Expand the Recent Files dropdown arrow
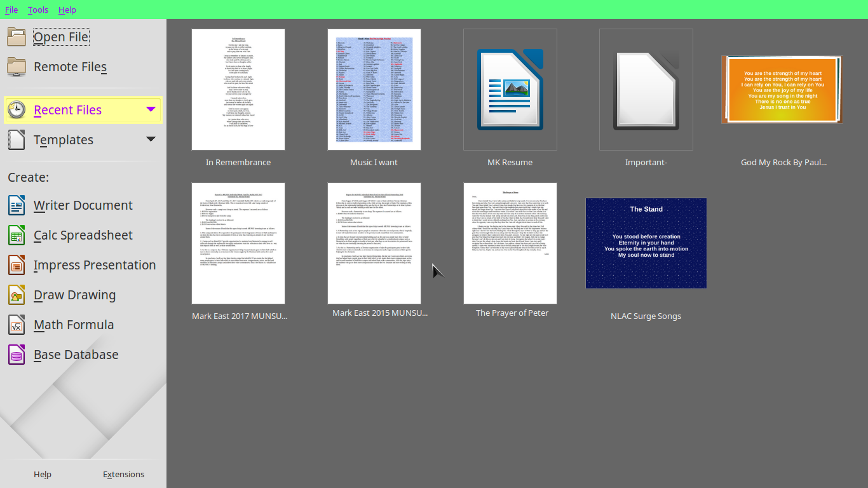This screenshot has height=488, width=868. pyautogui.click(x=151, y=109)
